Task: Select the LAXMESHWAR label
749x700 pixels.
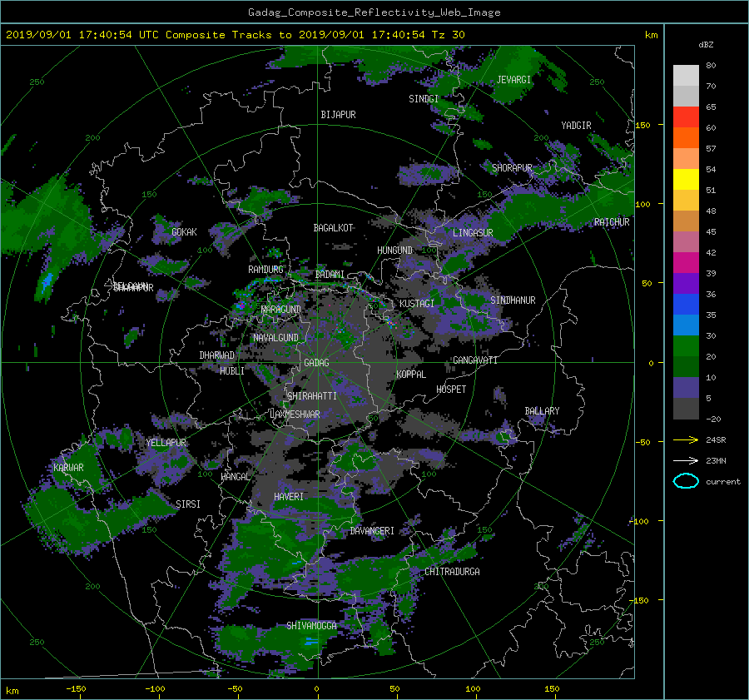Action: point(295,415)
